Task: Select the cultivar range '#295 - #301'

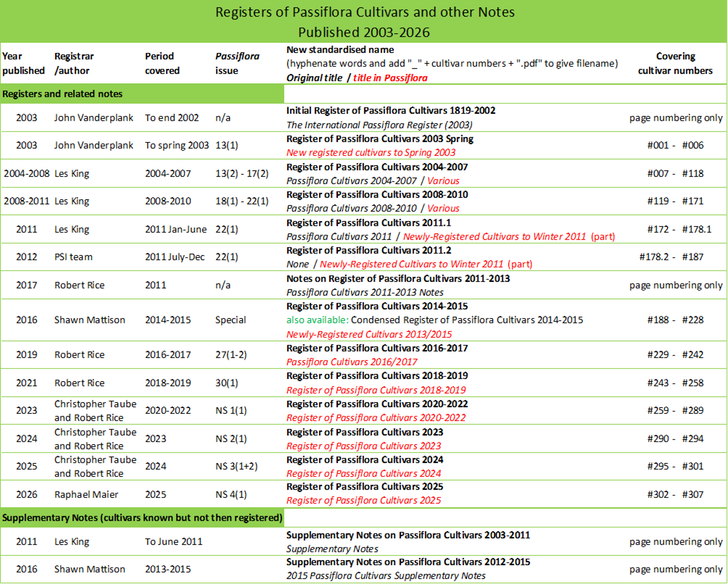Action: (675, 466)
